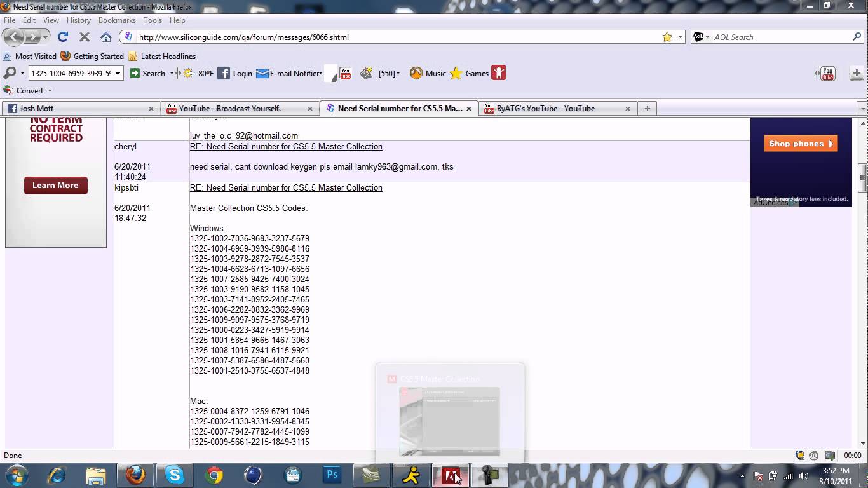Bookmark this page with the star icon
This screenshot has width=868, height=488.
click(667, 37)
